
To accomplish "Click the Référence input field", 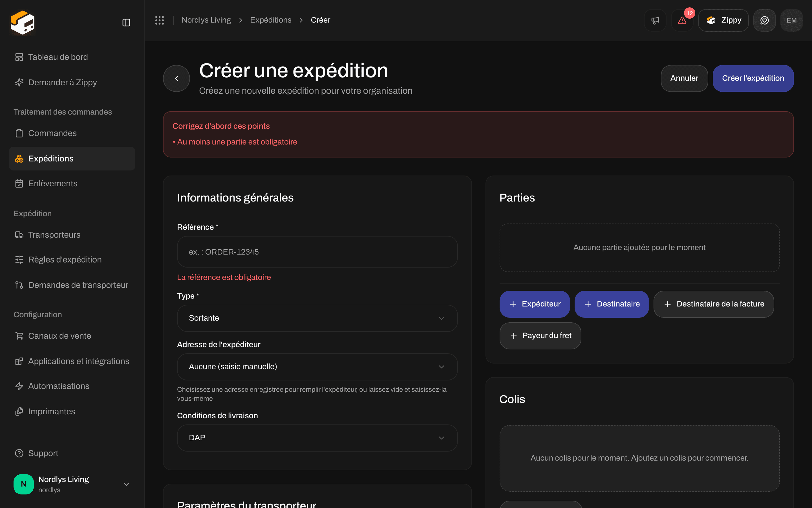I will 317,252.
